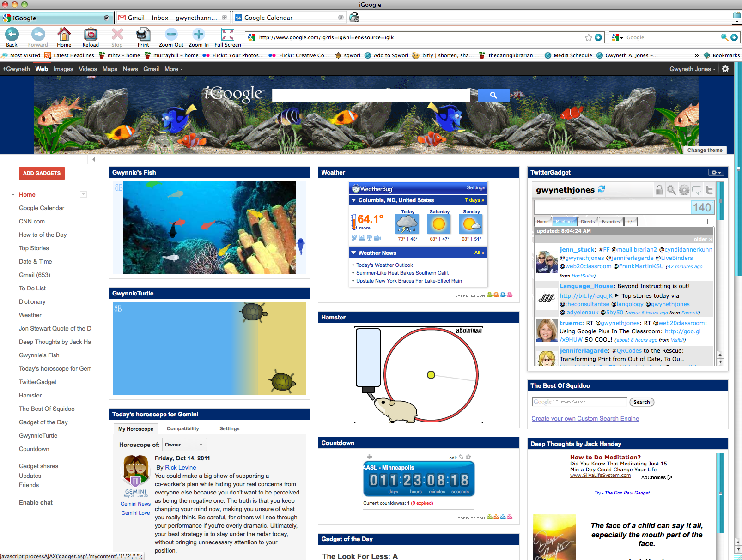The image size is (742, 560).
Task: Open WeatherBug video camera icon
Action: tap(377, 237)
